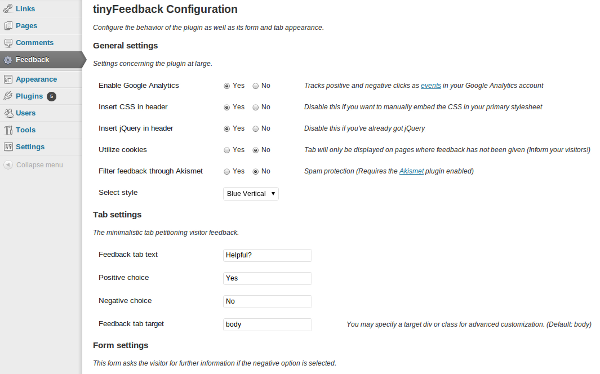Click the Collapse menu arrow icon

8,165
